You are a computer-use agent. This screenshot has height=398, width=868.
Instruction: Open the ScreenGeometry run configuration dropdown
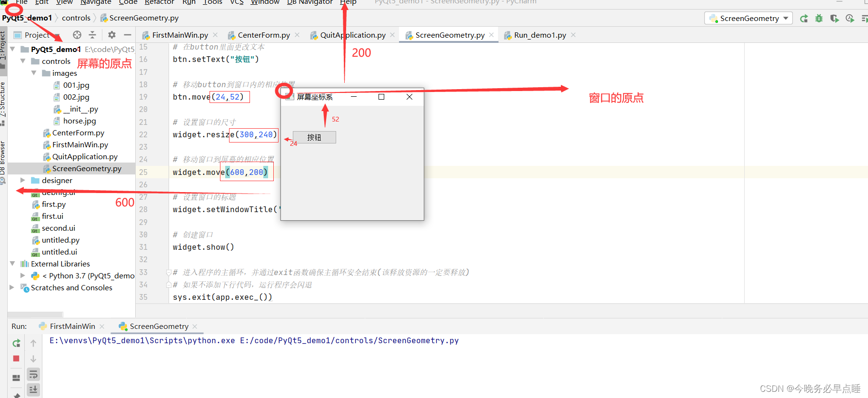pyautogui.click(x=749, y=18)
